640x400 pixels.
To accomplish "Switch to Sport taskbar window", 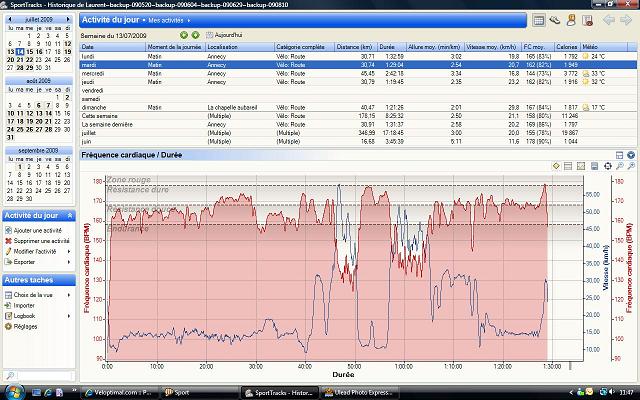I will [x=199, y=393].
